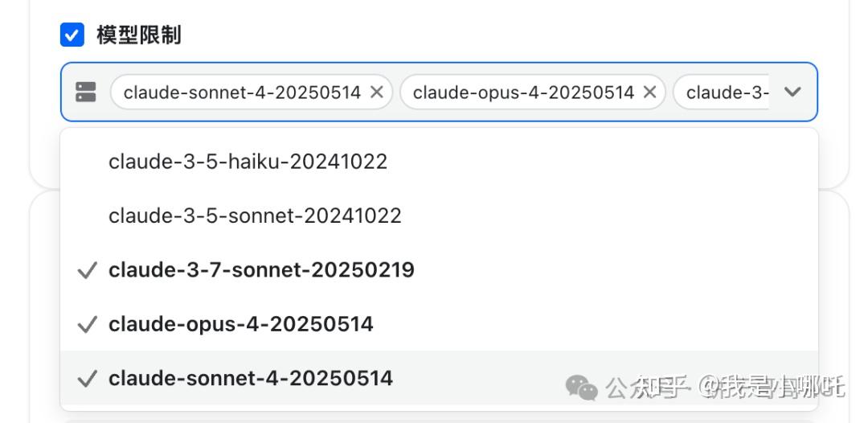The width and height of the screenshot is (868, 423).
Task: Select claude-3-5-haiku-20241022 from the list
Action: tap(248, 162)
